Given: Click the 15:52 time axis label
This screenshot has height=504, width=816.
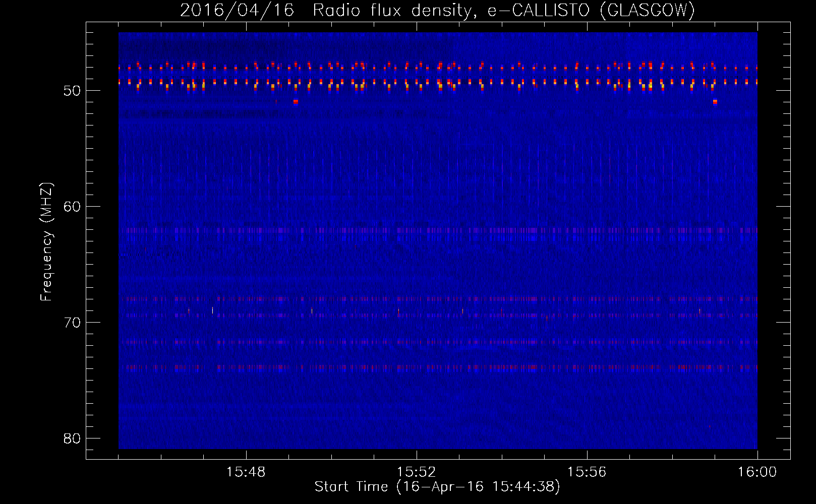Looking at the screenshot, I should click(416, 472).
